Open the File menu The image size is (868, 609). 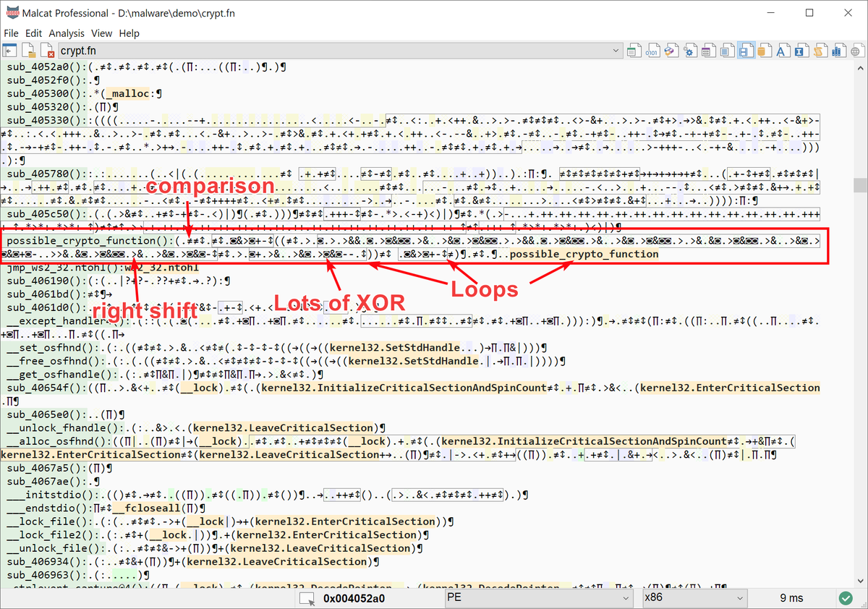point(11,33)
